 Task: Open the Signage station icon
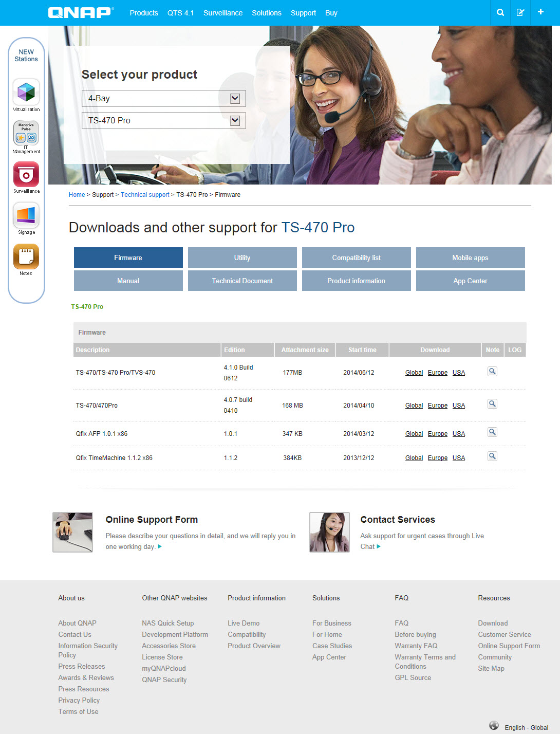tap(26, 215)
